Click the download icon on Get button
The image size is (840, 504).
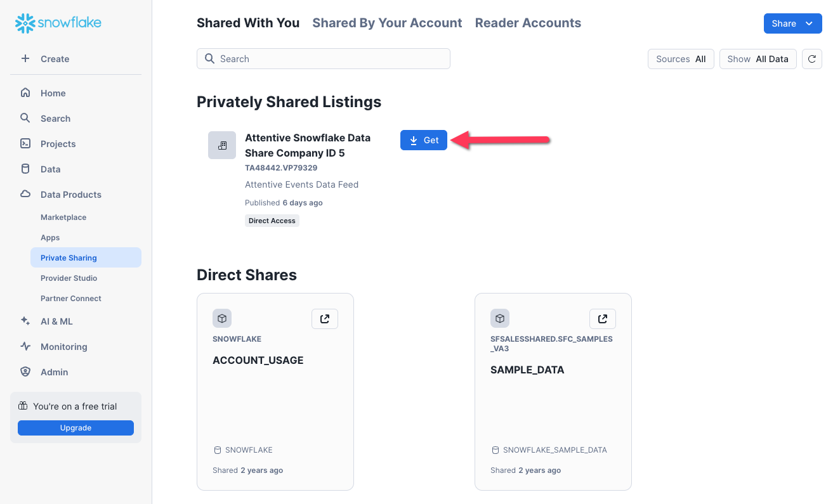[414, 140]
